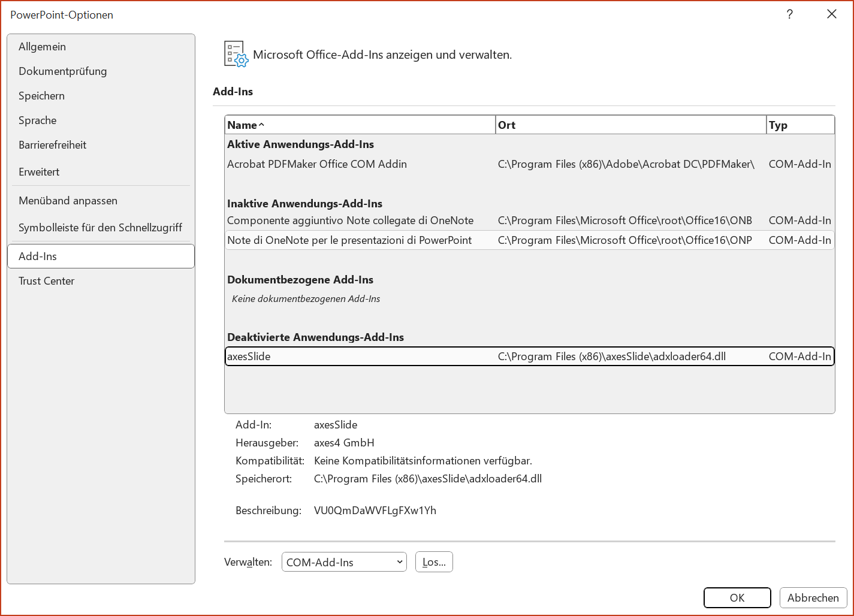Image resolution: width=854 pixels, height=616 pixels.
Task: Select Componente aggiuntivo Note collegate di OneNote
Action: tap(530, 221)
